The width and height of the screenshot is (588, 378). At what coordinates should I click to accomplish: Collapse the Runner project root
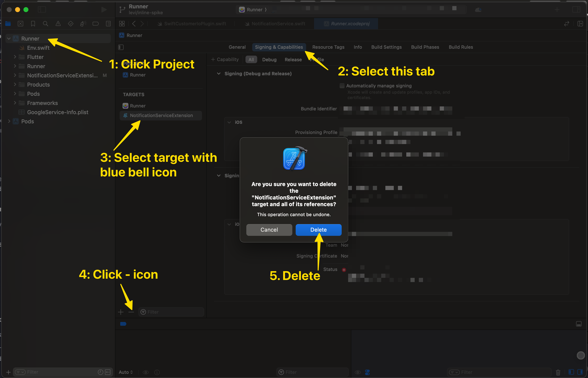tap(9, 38)
